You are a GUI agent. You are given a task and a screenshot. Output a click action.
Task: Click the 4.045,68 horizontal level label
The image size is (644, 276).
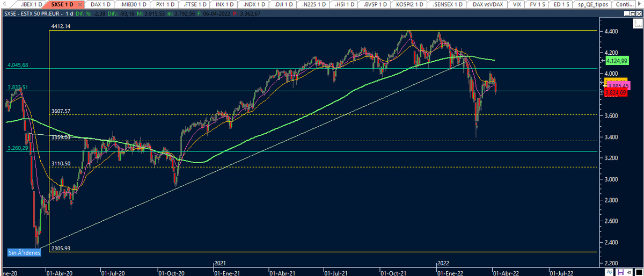18,66
